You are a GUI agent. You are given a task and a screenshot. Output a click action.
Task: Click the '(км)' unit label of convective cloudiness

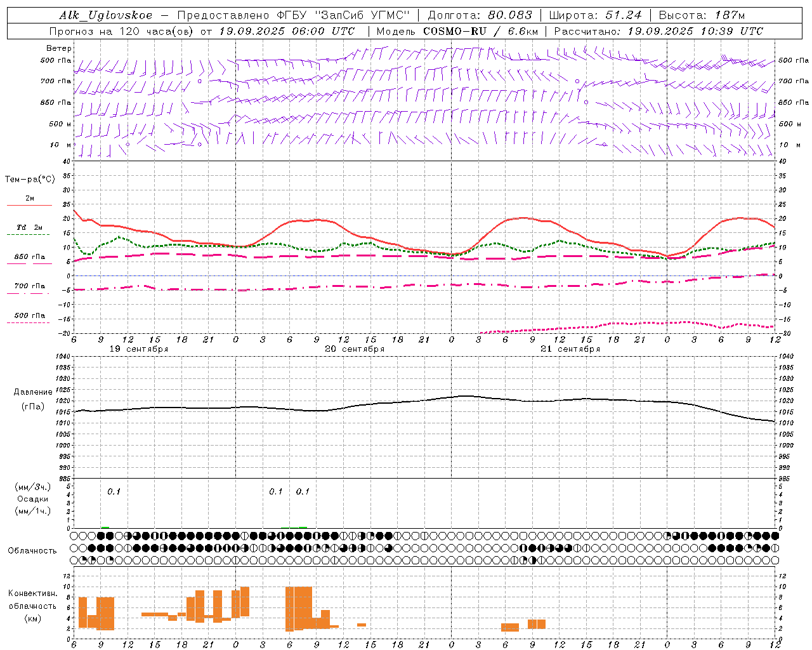pos(32,618)
